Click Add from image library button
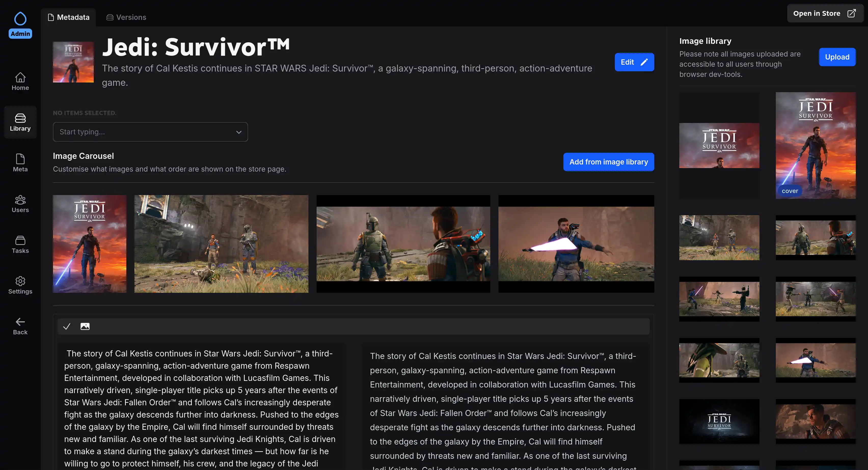 click(608, 162)
